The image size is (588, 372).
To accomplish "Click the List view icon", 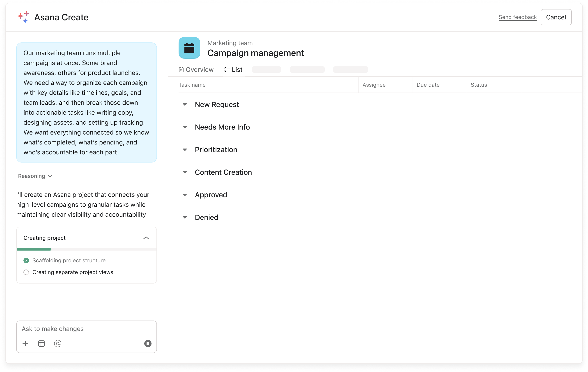I will click(x=227, y=70).
